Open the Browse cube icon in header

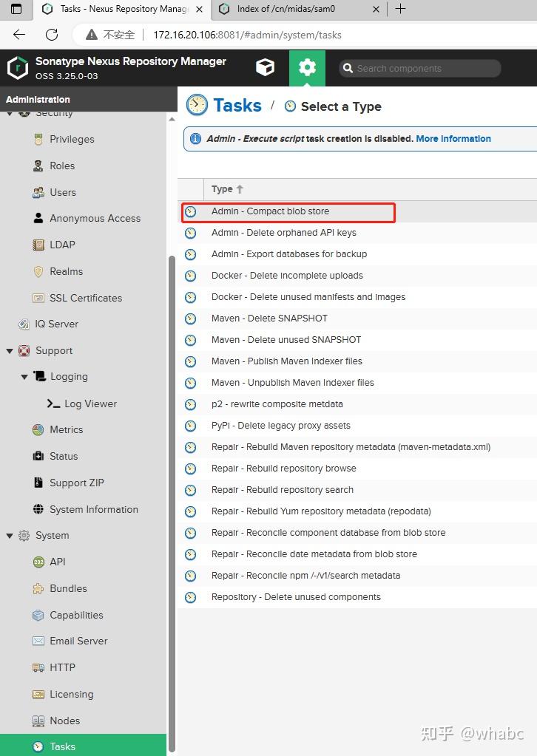265,67
